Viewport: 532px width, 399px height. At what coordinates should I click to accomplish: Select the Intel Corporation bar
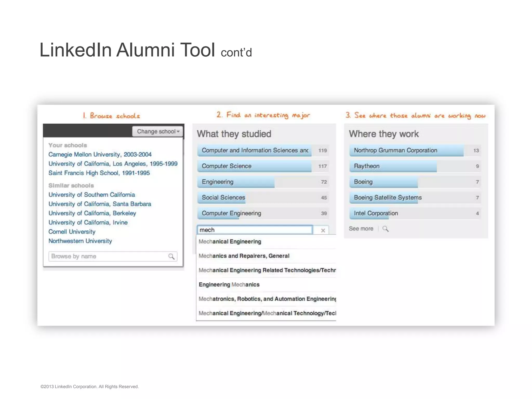click(x=415, y=214)
